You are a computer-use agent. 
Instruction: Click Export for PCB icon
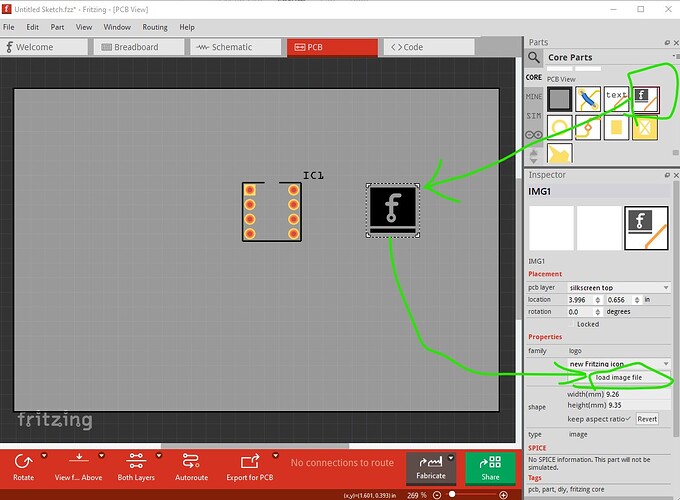[x=250, y=461]
